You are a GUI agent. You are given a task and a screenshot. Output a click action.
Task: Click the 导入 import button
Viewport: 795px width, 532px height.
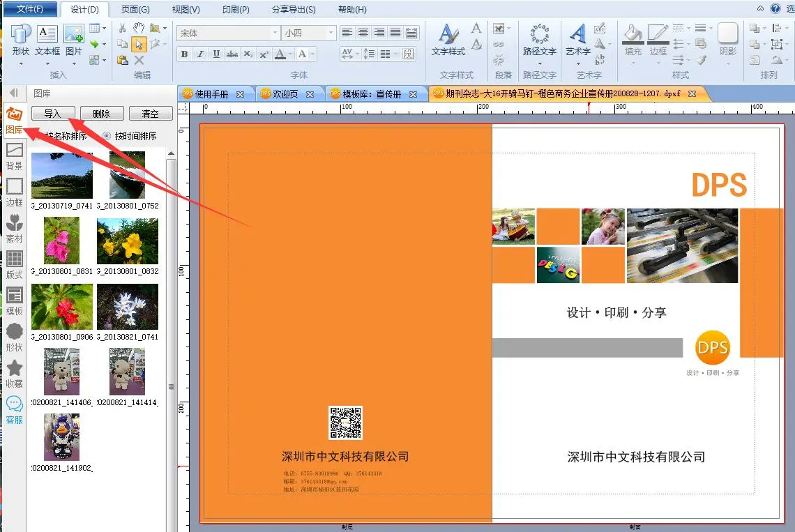point(53,114)
